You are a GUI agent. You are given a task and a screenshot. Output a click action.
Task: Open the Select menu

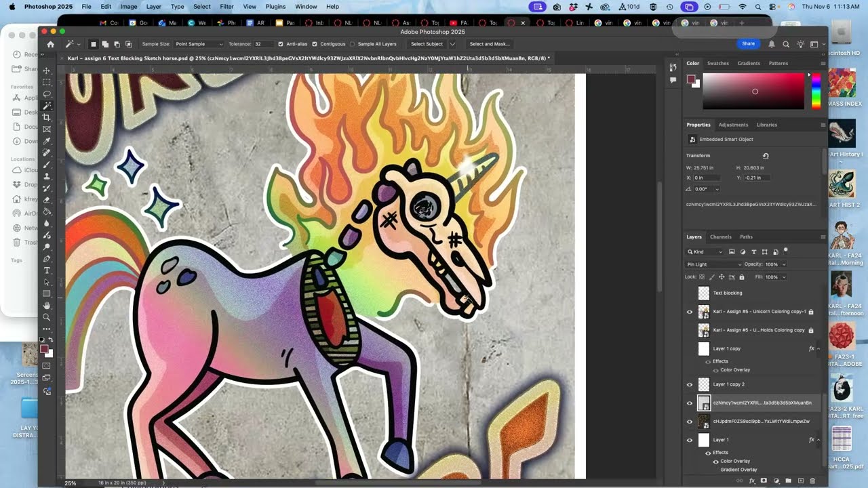(202, 7)
